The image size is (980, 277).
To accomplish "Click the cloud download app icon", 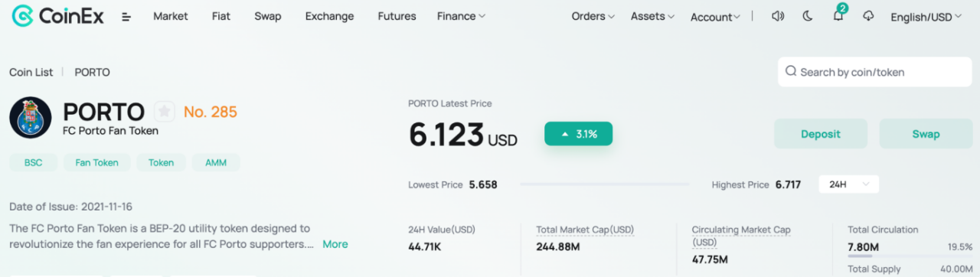I will 868,16.
